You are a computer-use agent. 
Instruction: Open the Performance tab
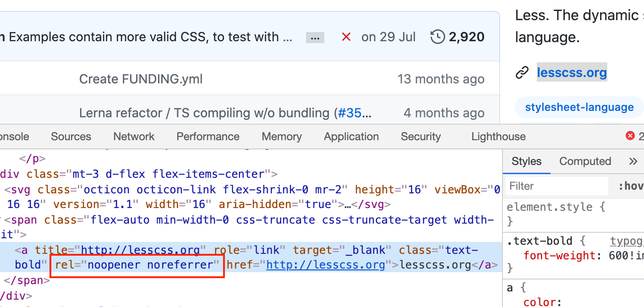[x=208, y=137]
